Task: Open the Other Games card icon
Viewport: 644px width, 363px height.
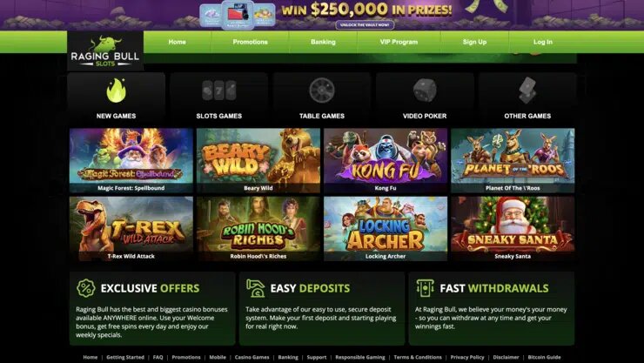Action: point(527,91)
